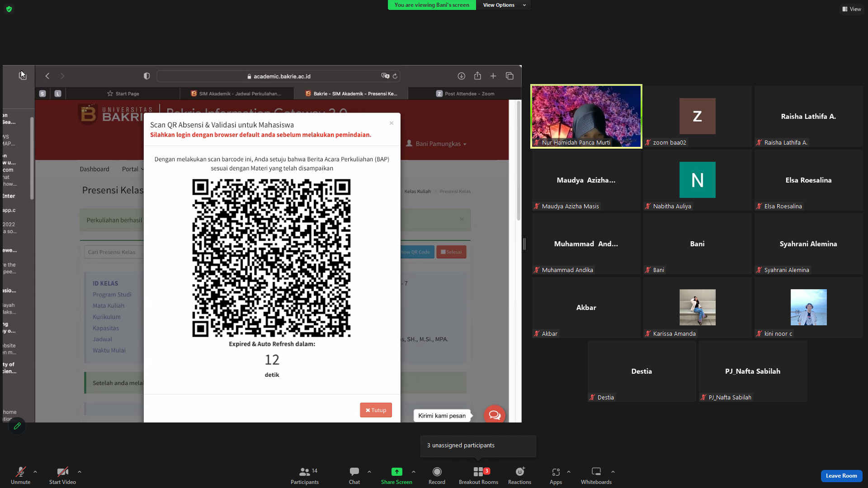Expand Whiteboards options arrow
Screen dimensions: 868x488
tap(613, 472)
